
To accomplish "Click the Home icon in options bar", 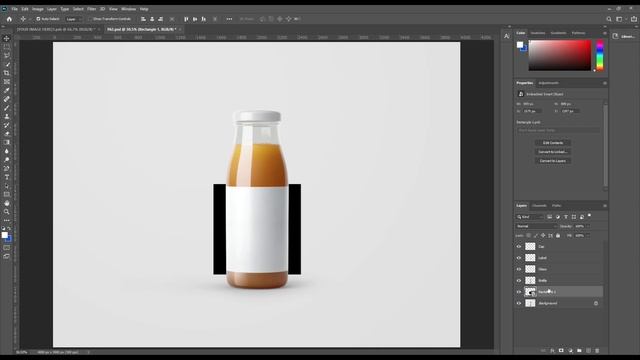I will pyautogui.click(x=9, y=19).
